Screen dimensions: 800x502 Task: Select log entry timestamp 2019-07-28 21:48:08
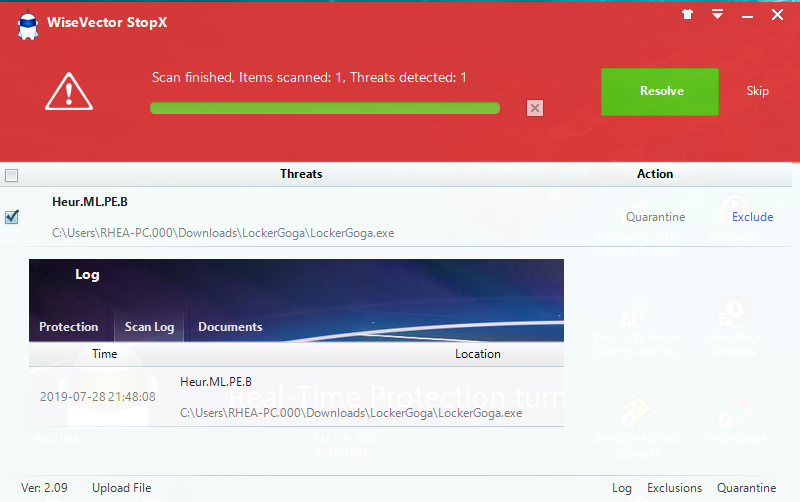point(98,397)
